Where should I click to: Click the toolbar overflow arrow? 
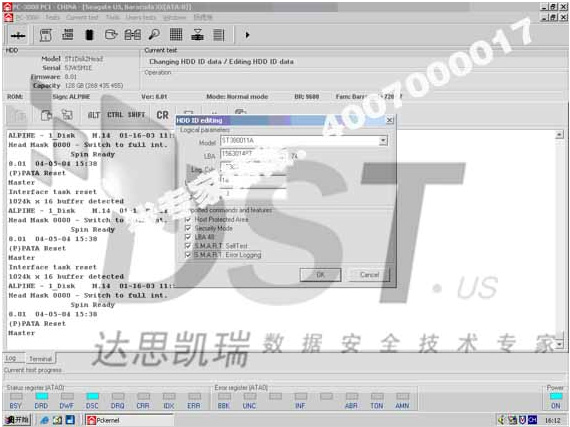point(247,35)
